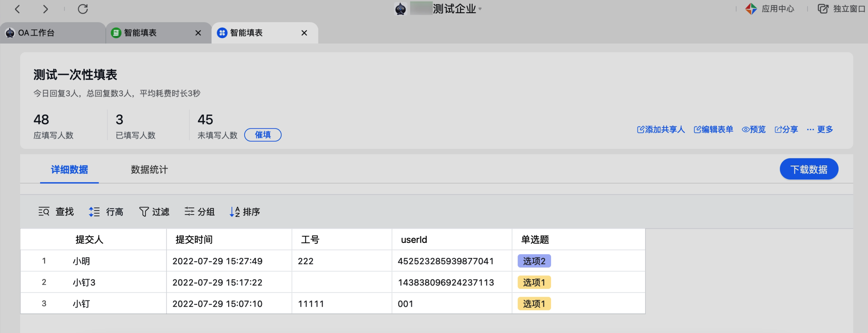Adjust 行高 row height
The height and width of the screenshot is (333, 868).
point(106,212)
